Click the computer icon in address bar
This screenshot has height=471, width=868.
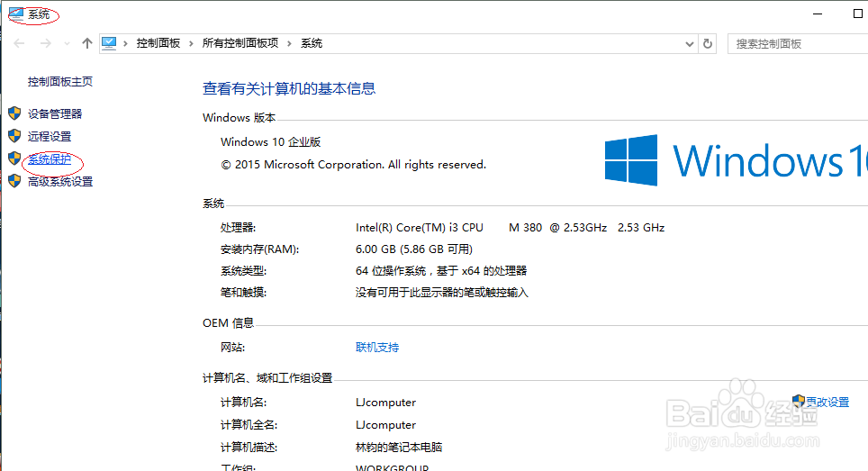pos(109,43)
